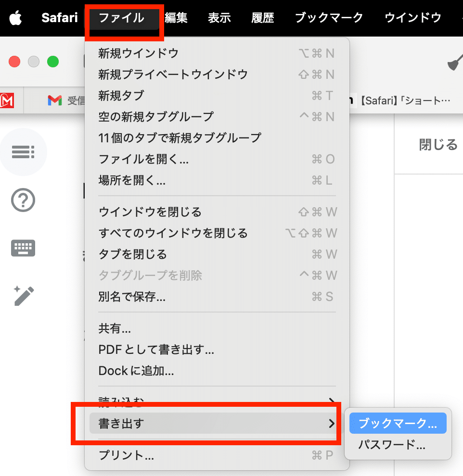The height and width of the screenshot is (476, 463).
Task: Open the Apple menu
Action: (15, 18)
